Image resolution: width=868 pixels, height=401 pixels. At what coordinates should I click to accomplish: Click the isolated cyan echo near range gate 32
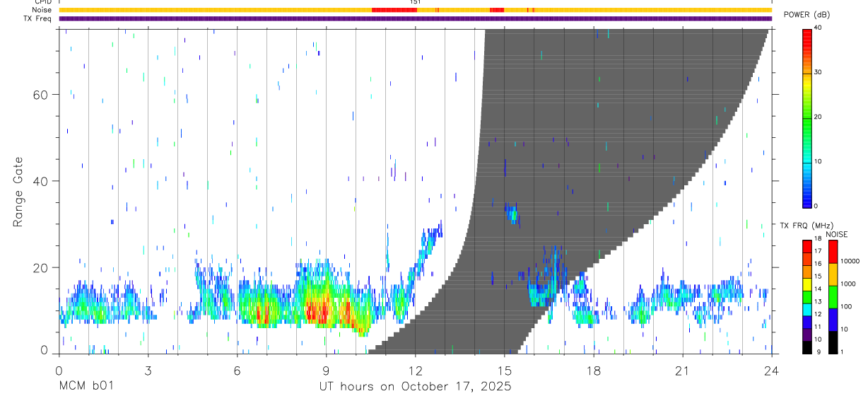coord(512,214)
